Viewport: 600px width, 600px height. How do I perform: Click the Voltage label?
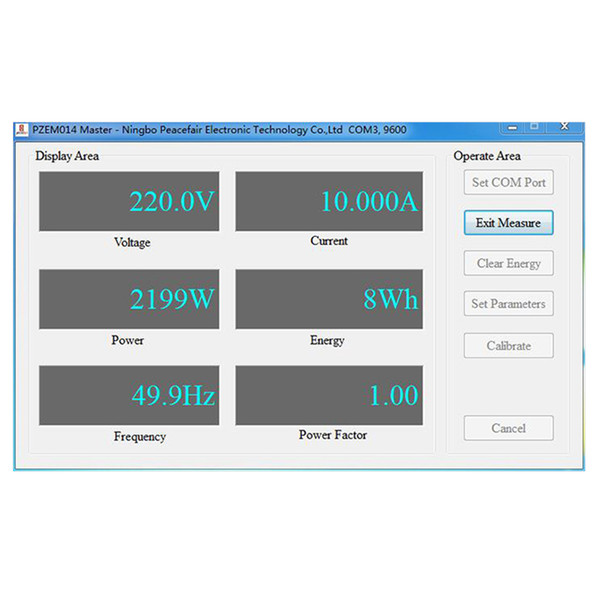point(132,243)
